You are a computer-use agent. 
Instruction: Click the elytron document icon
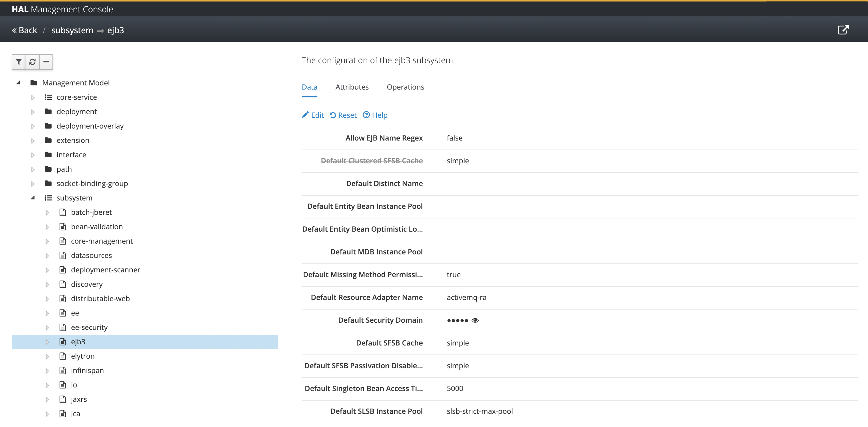(x=63, y=356)
